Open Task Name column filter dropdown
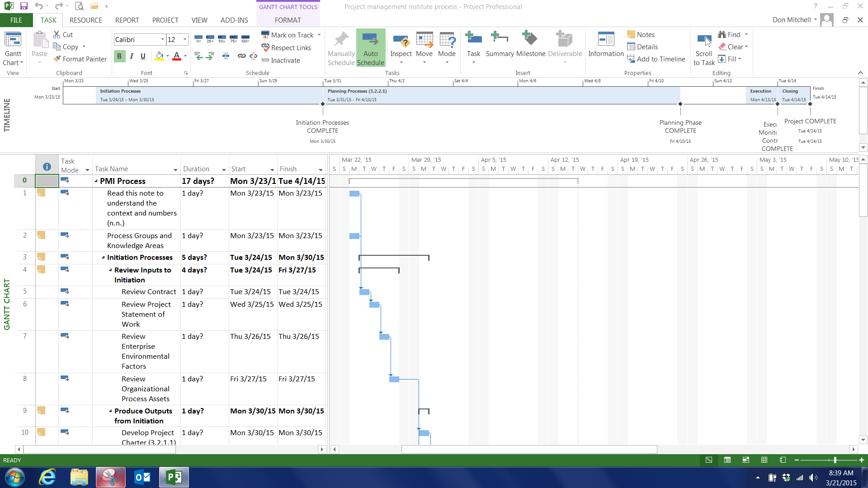Screen dimensions: 868x488 pyautogui.click(x=175, y=170)
